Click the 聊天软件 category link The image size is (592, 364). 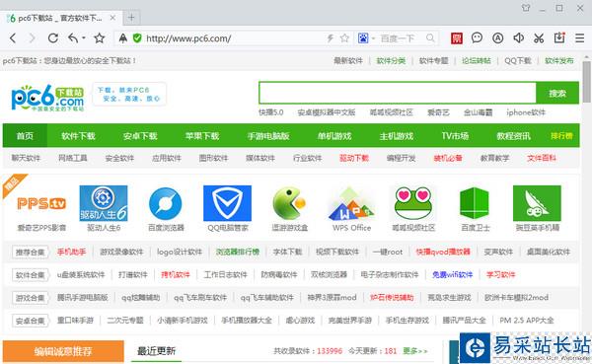pos(26,158)
